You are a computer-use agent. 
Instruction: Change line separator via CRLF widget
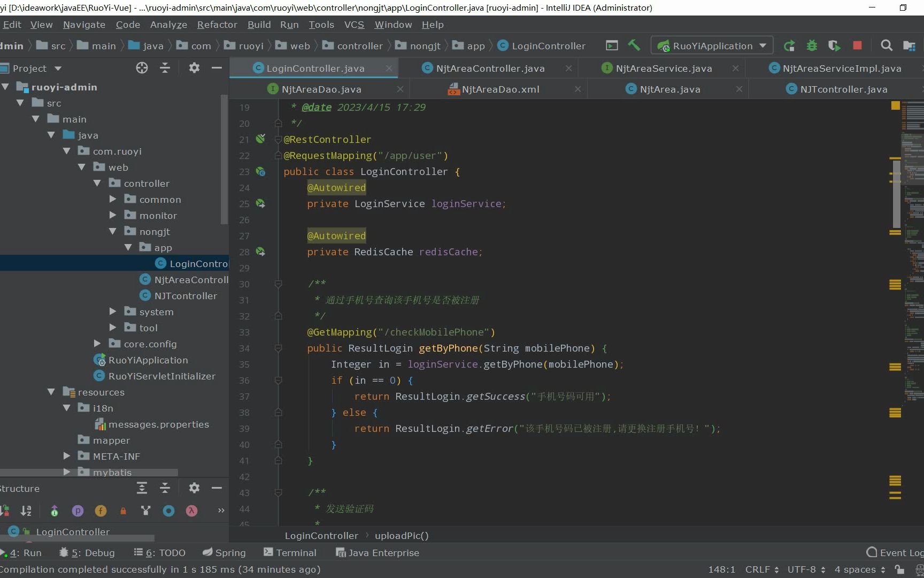click(761, 569)
